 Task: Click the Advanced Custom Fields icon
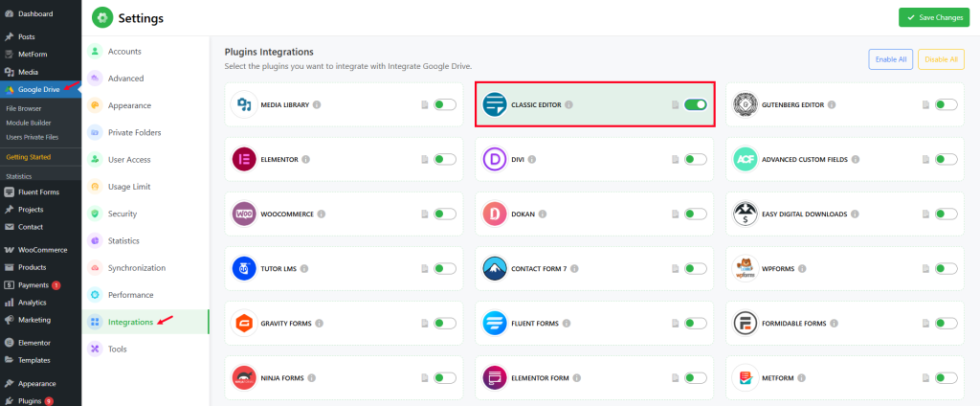(x=745, y=160)
